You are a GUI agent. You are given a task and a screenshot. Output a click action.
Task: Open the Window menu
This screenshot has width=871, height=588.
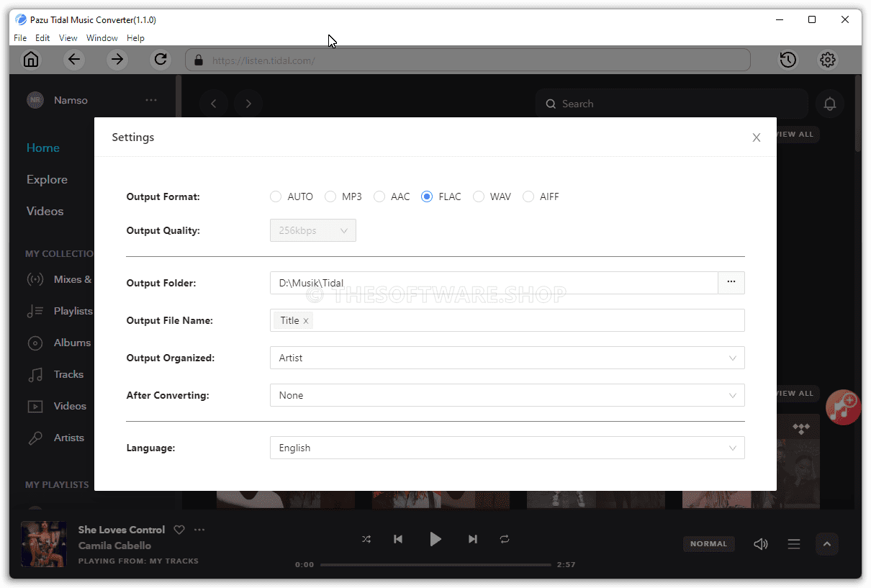click(x=102, y=38)
